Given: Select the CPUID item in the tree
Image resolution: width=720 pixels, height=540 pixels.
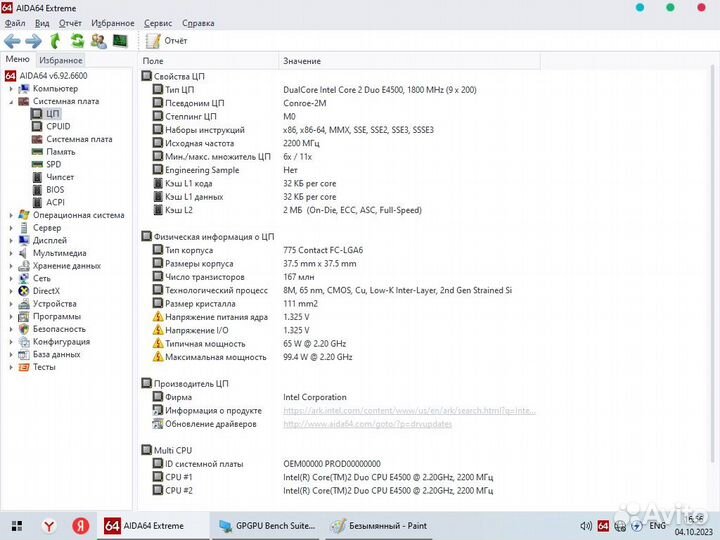Looking at the screenshot, I should pyautogui.click(x=58, y=126).
